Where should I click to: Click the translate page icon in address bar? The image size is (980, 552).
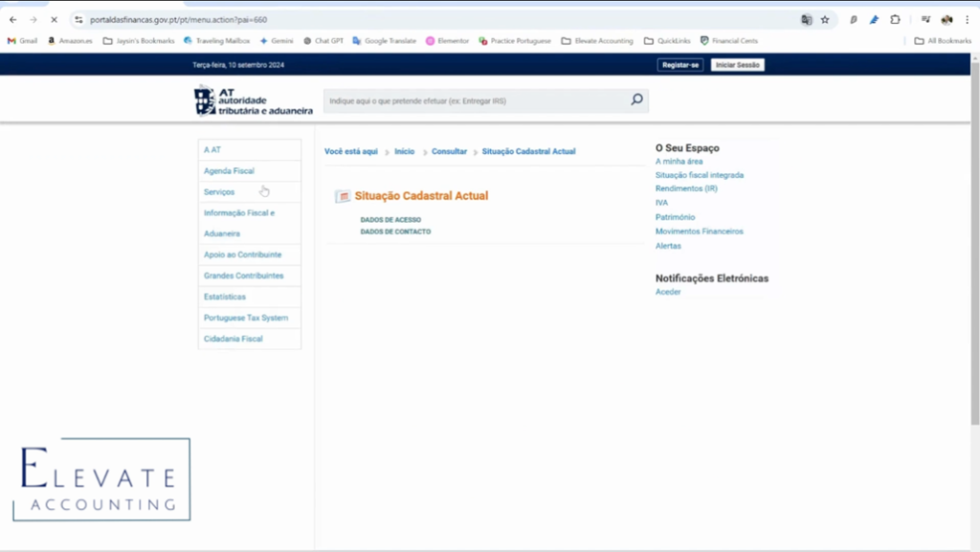tap(807, 19)
